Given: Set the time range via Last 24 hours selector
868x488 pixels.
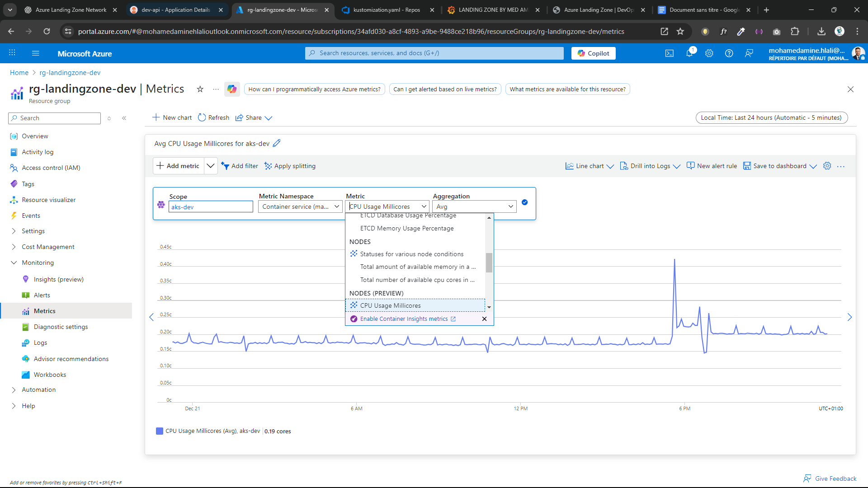Looking at the screenshot, I should pos(771,117).
